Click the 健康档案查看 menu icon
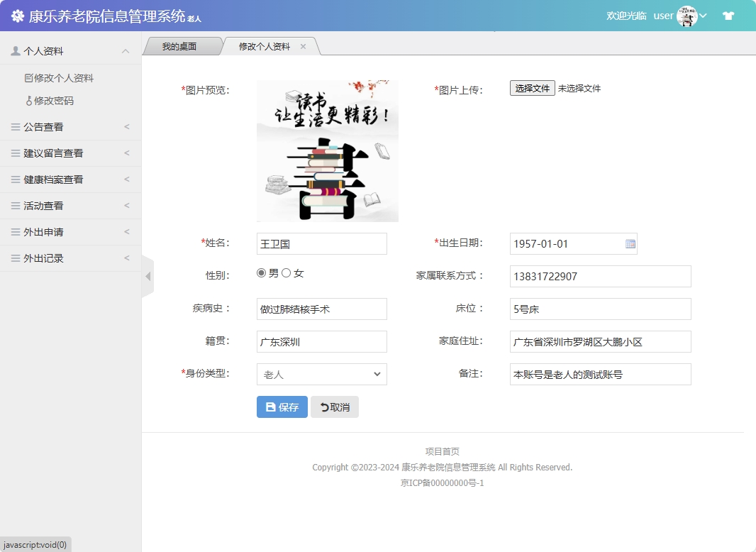The height and width of the screenshot is (552, 756). click(x=16, y=180)
